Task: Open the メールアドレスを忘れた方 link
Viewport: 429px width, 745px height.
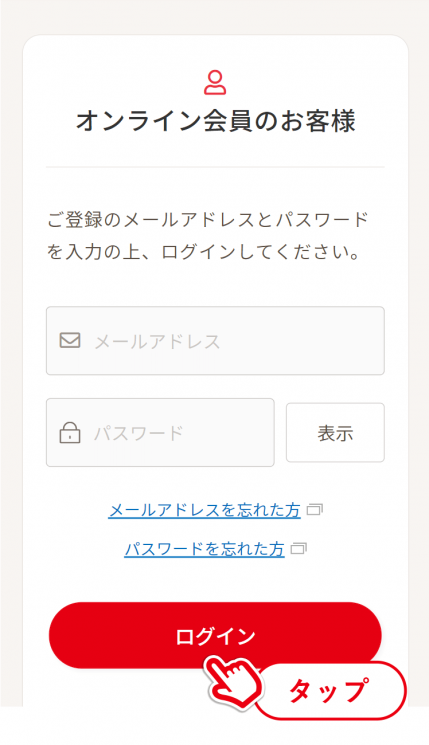Action: [x=204, y=510]
